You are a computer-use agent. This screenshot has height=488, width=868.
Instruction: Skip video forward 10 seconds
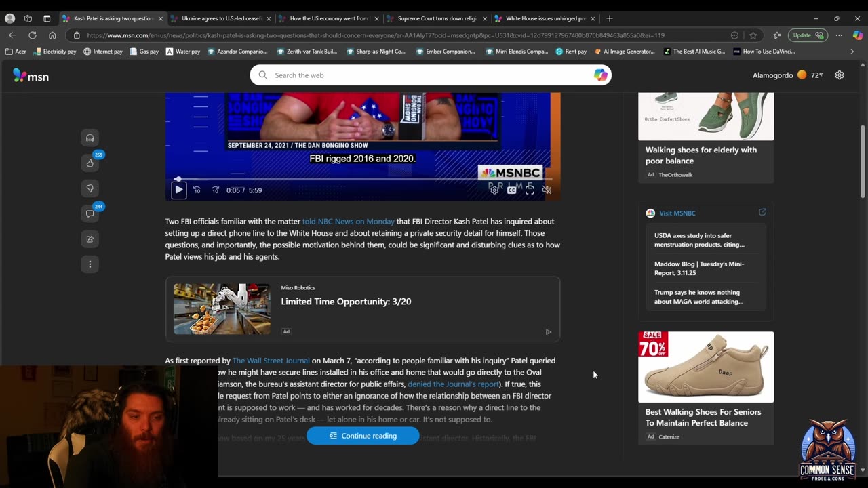215,190
